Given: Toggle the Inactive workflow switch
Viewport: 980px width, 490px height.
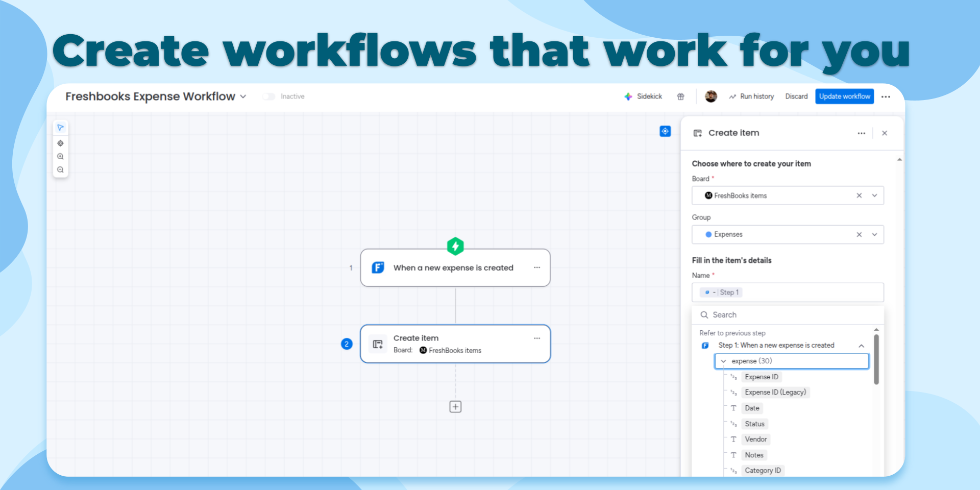Looking at the screenshot, I should click(x=268, y=96).
